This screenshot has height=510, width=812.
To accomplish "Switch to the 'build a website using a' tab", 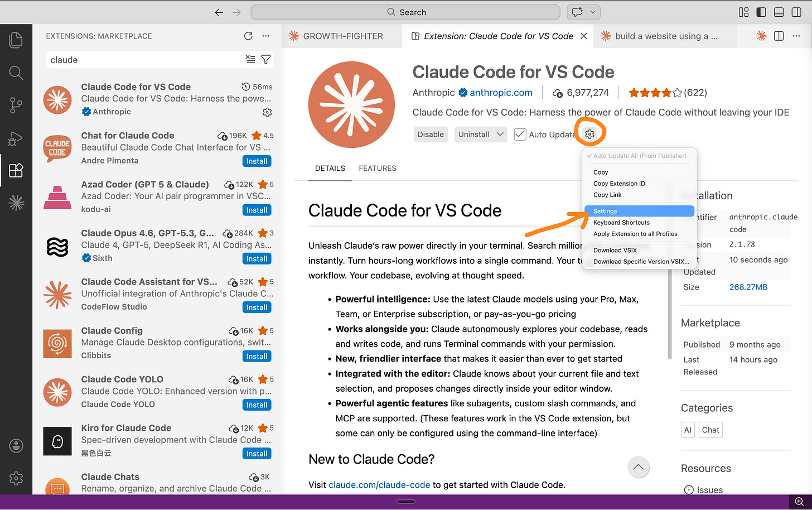I will 666,36.
